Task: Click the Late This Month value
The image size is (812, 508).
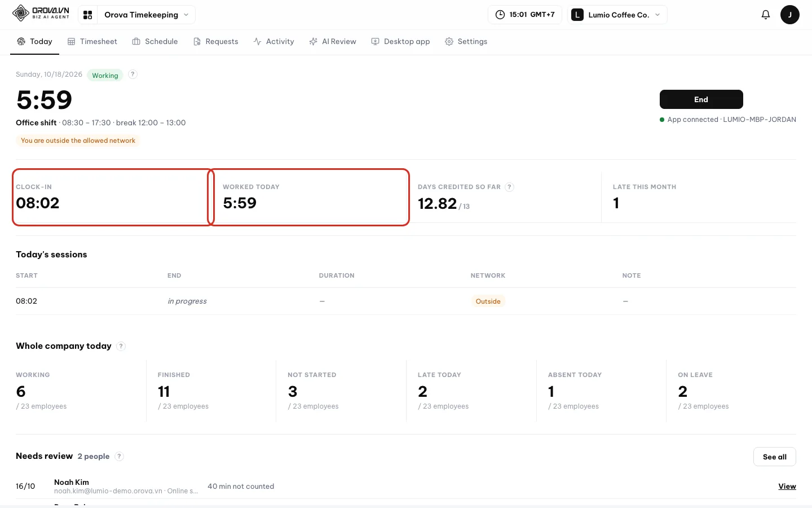Action: coord(616,203)
